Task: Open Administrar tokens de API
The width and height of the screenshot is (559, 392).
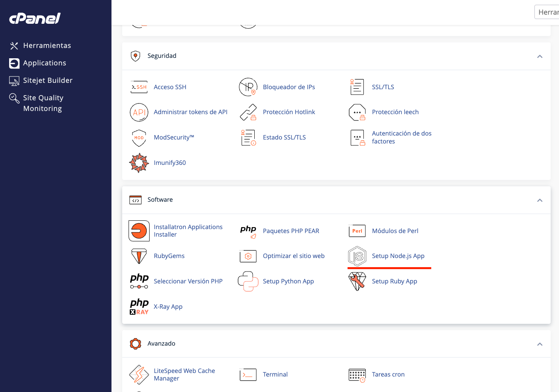Action: click(190, 112)
